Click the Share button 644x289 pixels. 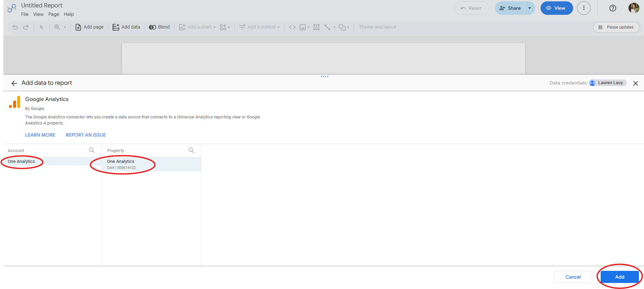[x=510, y=8]
